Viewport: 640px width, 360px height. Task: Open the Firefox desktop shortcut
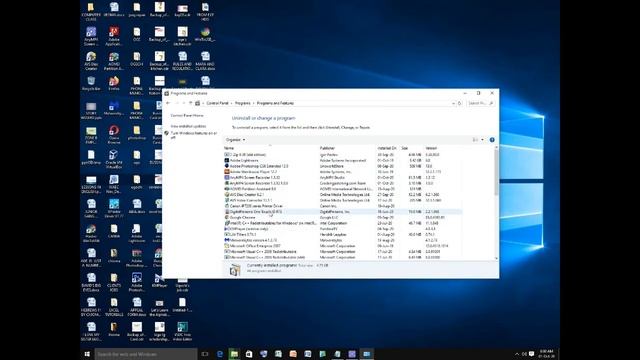coord(114,83)
